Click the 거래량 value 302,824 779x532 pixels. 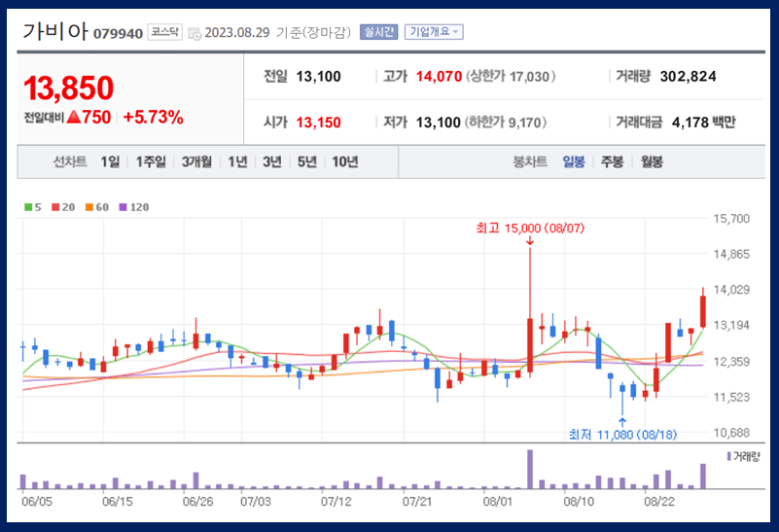pos(689,77)
